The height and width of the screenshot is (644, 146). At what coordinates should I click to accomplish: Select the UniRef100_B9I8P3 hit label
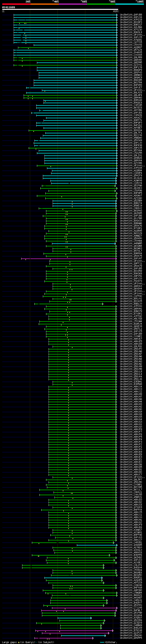point(131,22)
